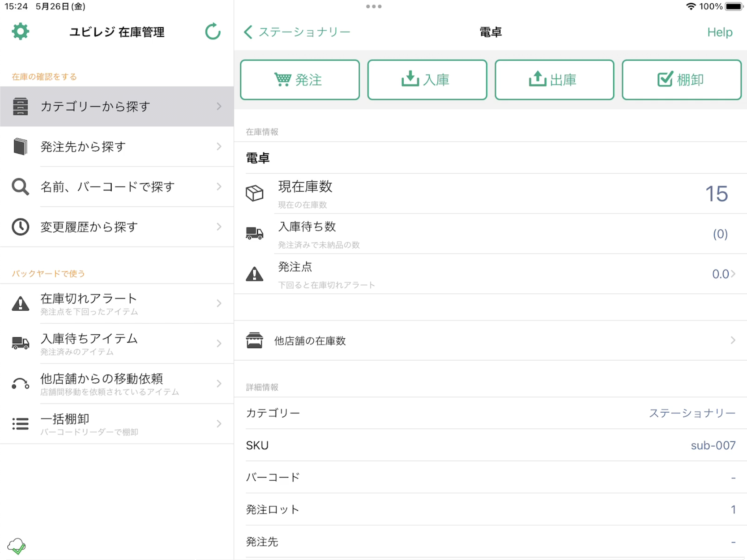Tap the three-dot multitasking indicator at top
The width and height of the screenshot is (747, 560).
374,7
